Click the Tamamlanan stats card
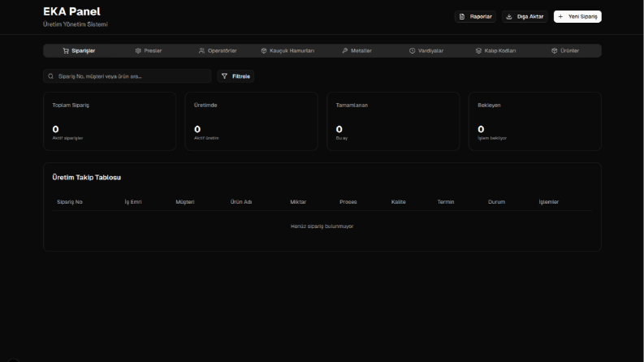The width and height of the screenshot is (644, 362). [x=393, y=122]
